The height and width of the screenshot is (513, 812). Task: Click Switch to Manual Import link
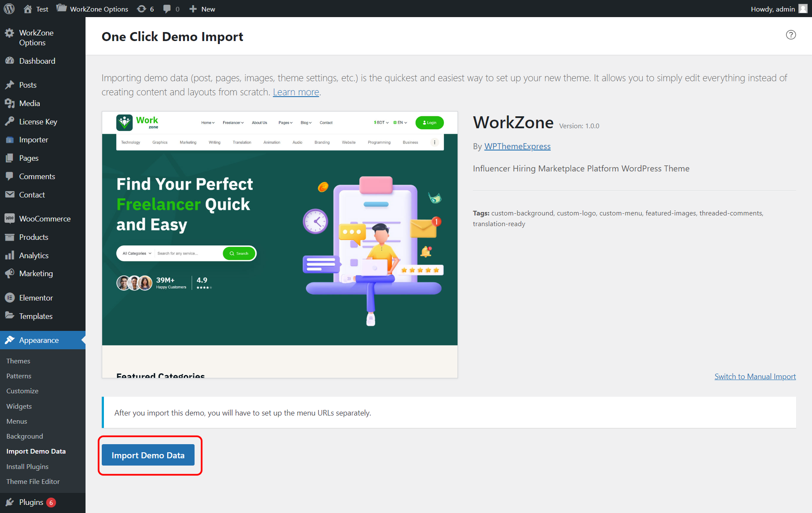coord(755,376)
